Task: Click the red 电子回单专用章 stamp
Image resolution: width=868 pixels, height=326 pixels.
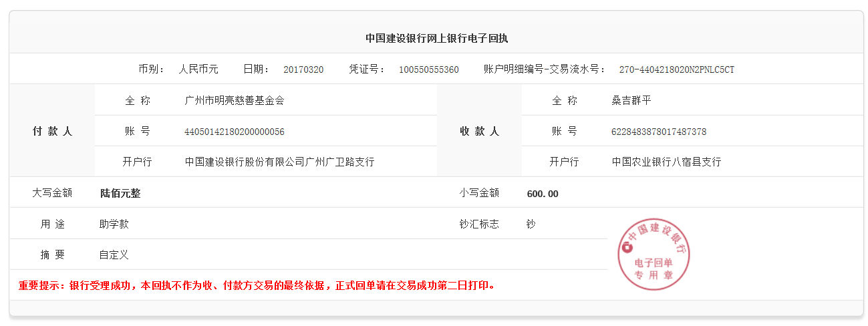Action: pyautogui.click(x=654, y=255)
